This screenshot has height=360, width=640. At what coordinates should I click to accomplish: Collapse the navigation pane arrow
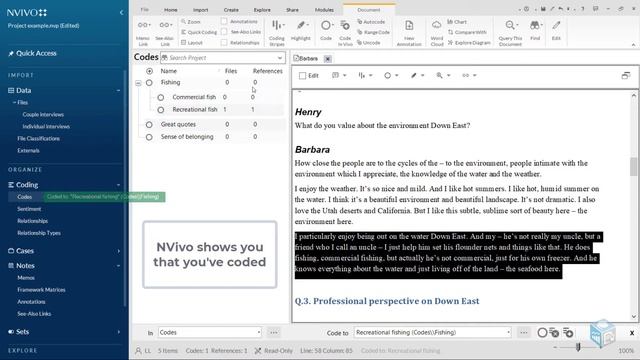121,13
